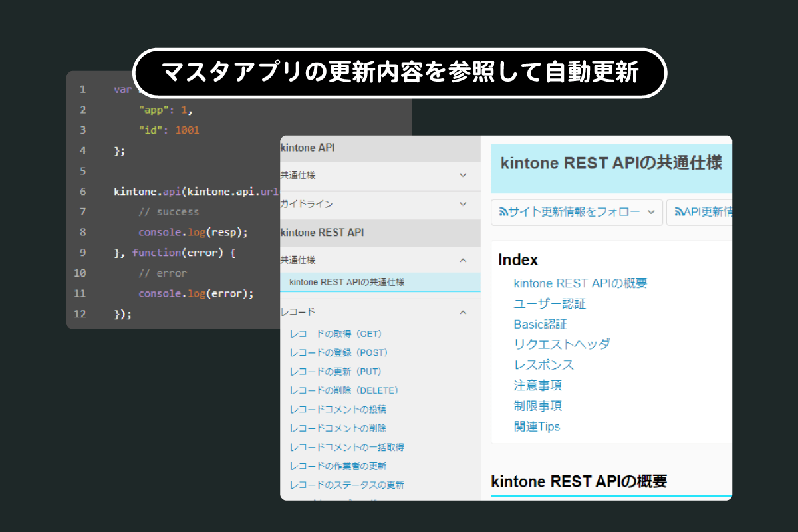Click the API更新情 RSS button
Screen dimensions: 798x532
(x=700, y=212)
